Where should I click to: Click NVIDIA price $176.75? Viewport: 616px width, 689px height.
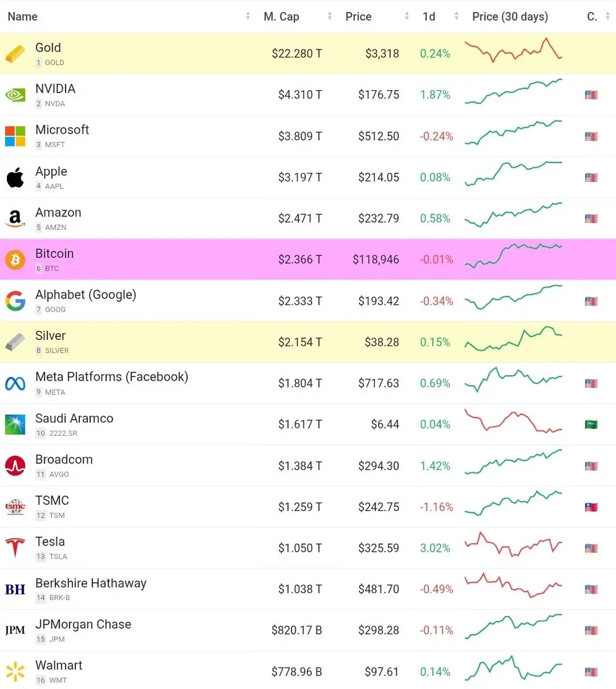point(378,95)
